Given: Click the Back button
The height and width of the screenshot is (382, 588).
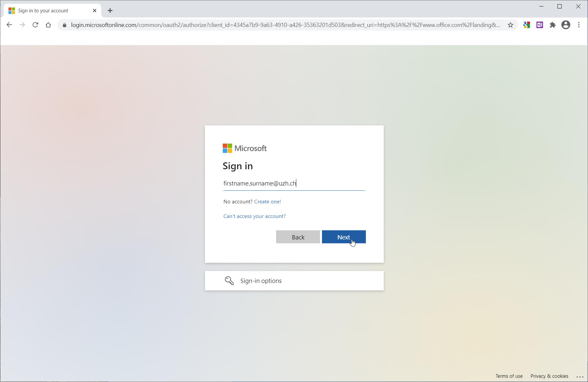Looking at the screenshot, I should [298, 237].
